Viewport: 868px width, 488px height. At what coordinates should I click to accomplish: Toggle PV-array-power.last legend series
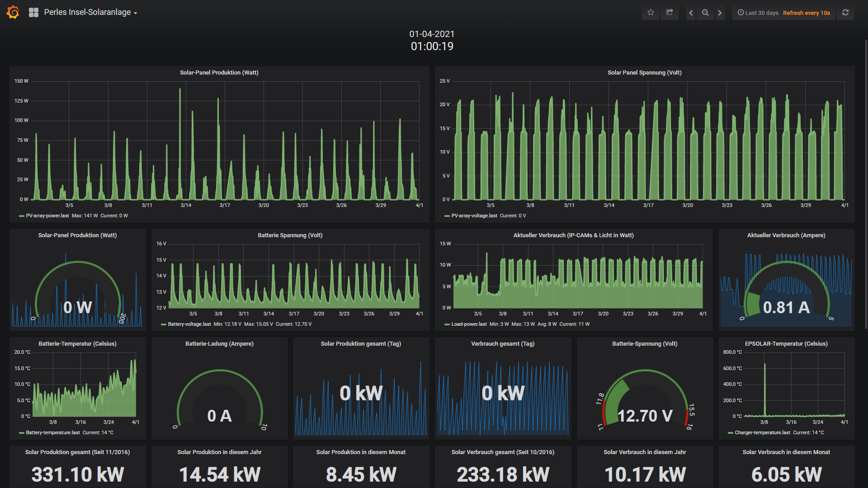(47, 216)
